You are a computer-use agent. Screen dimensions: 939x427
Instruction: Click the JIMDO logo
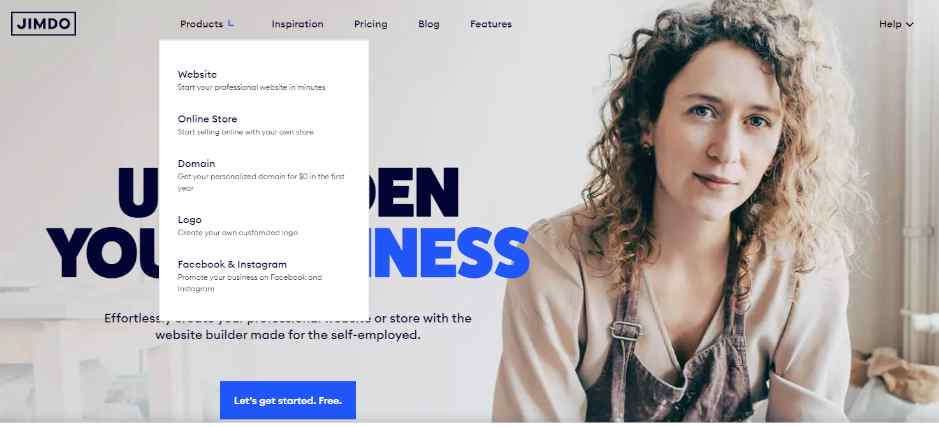pos(43,24)
